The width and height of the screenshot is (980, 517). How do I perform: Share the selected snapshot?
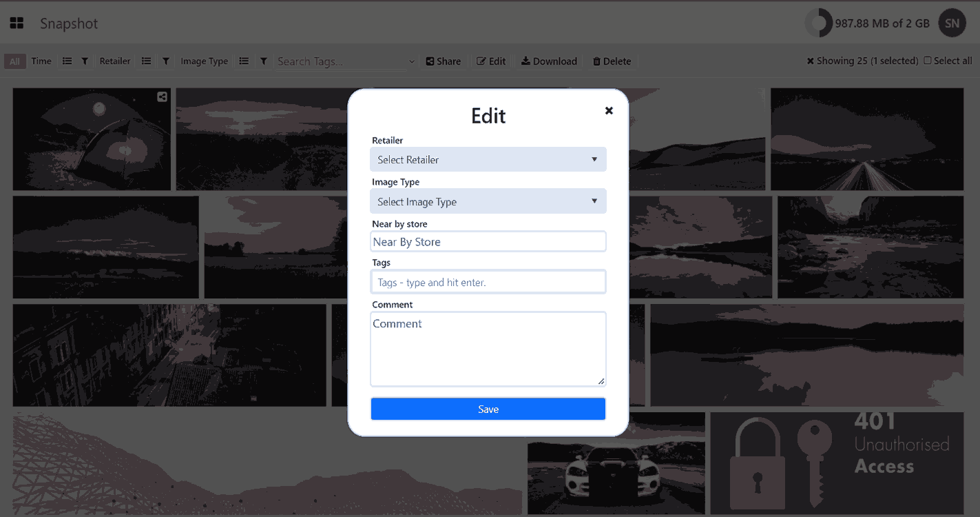(x=444, y=61)
